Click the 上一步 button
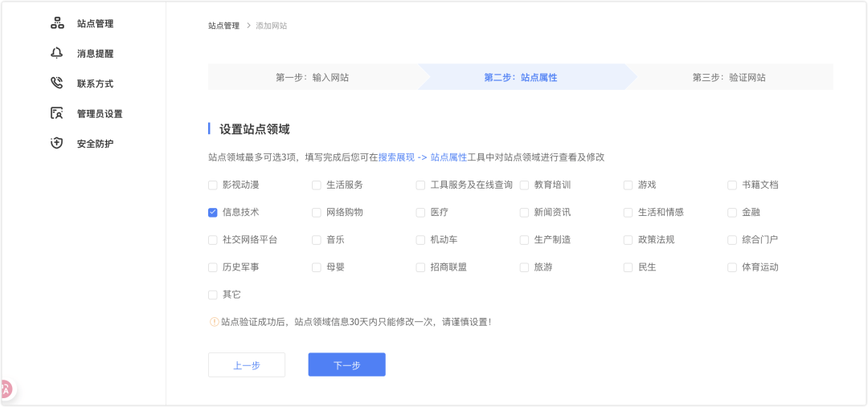The height and width of the screenshot is (407, 868). pyautogui.click(x=247, y=365)
